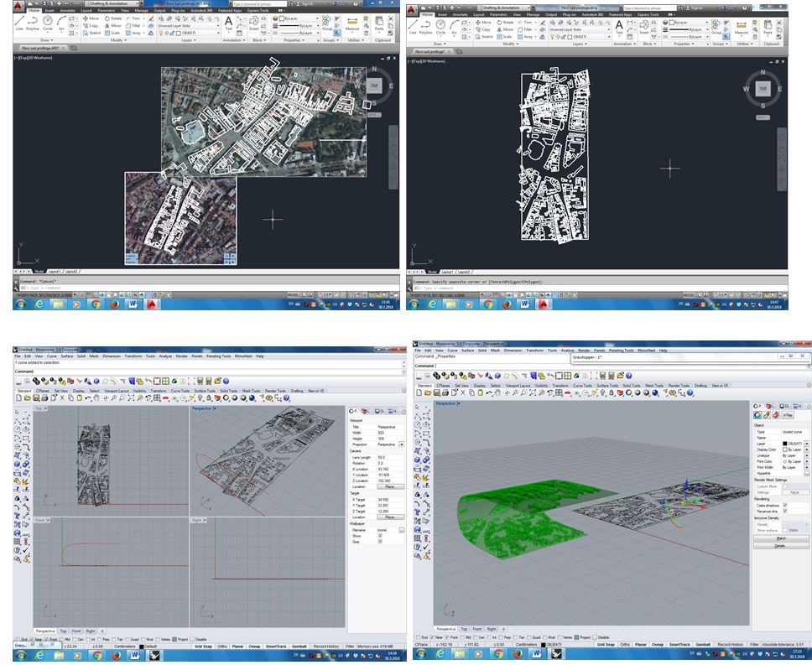Toggle Disable osnap checkbox in four-viewport Rhino window
The image size is (812, 665).
click(x=192, y=639)
